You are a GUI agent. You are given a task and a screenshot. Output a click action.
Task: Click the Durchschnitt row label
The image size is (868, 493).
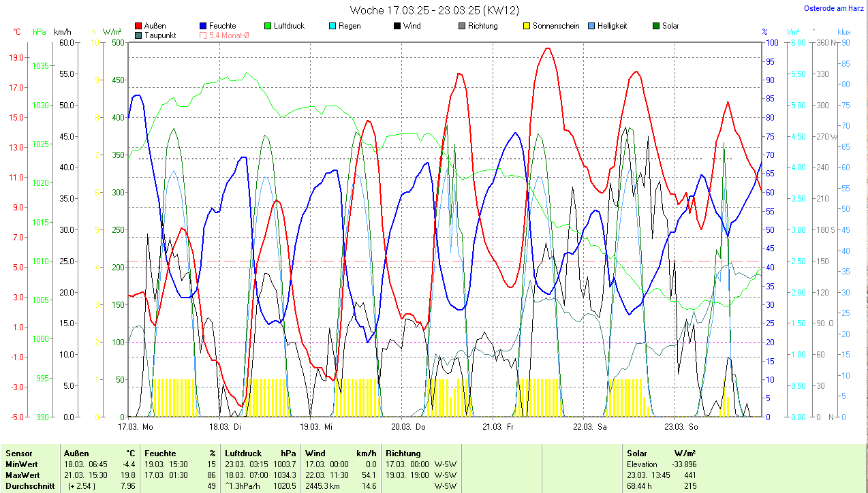pos(27,486)
